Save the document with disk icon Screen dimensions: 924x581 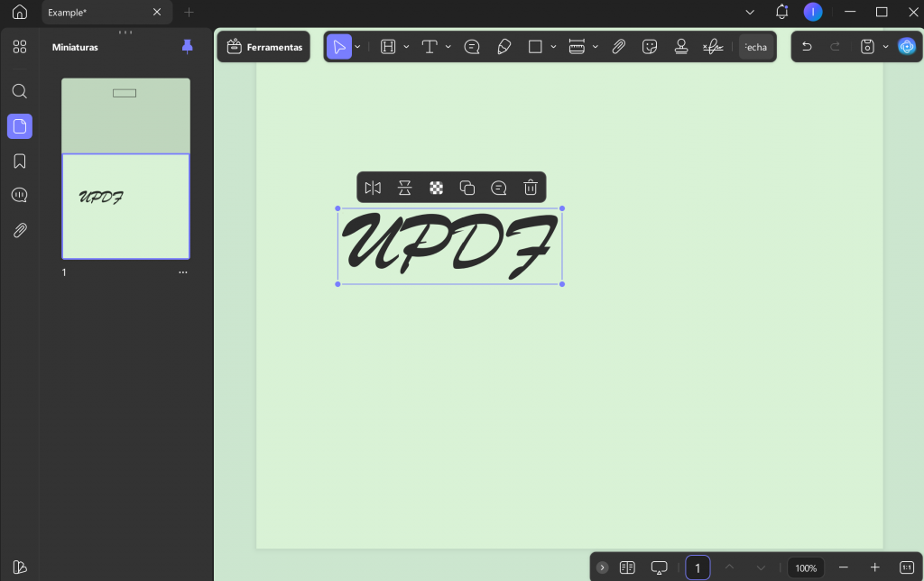[x=867, y=47]
